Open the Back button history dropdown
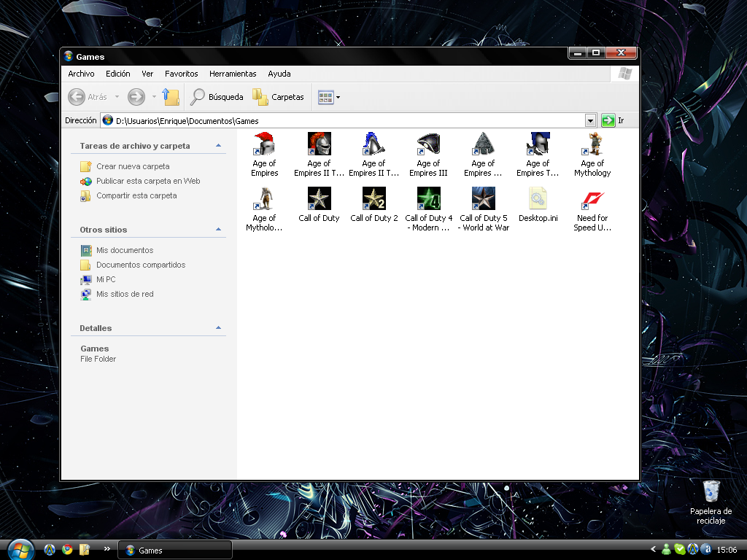747x560 pixels. pos(117,97)
